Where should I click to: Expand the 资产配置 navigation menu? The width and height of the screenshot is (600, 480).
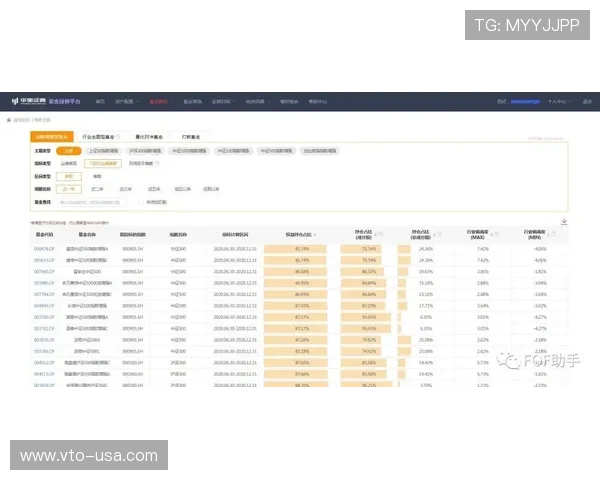click(x=128, y=102)
